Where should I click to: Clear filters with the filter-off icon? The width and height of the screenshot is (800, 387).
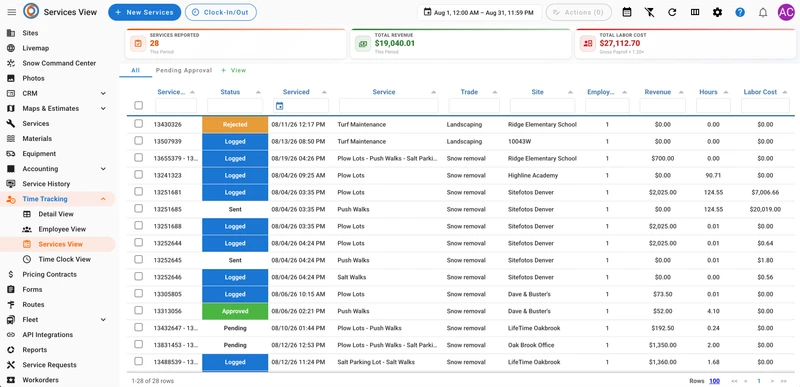[x=649, y=12]
